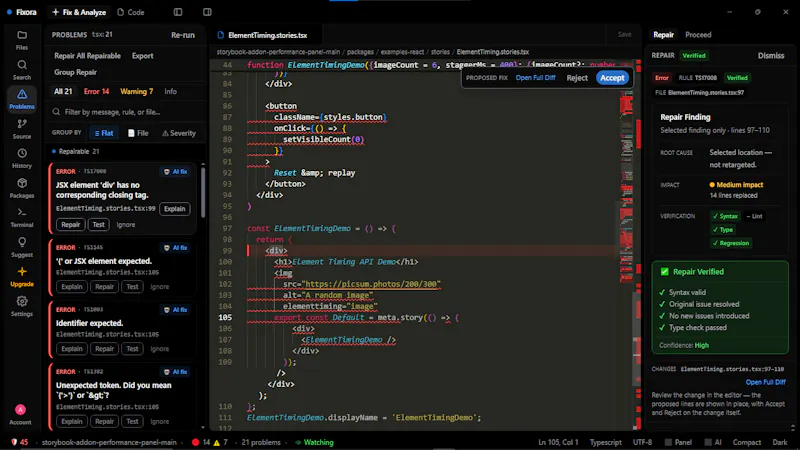
Task: Click Repair All Repairable
Action: click(x=87, y=56)
